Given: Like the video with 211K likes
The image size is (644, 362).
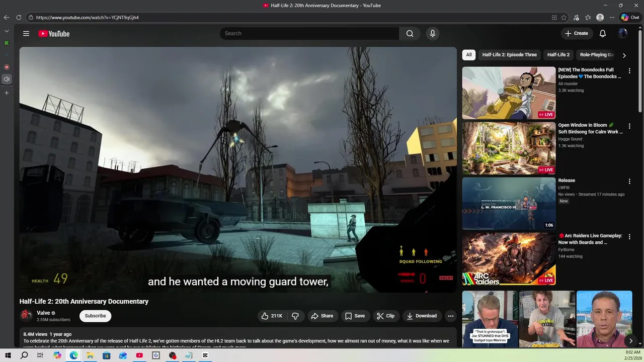Looking at the screenshot, I should [x=271, y=316].
